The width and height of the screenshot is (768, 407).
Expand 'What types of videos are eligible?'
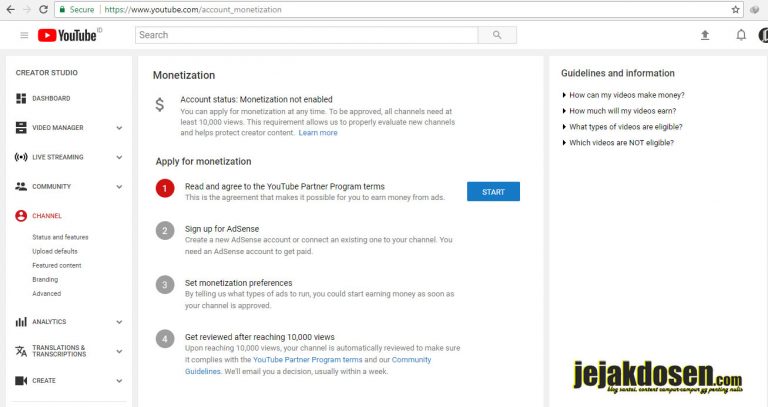pos(622,126)
